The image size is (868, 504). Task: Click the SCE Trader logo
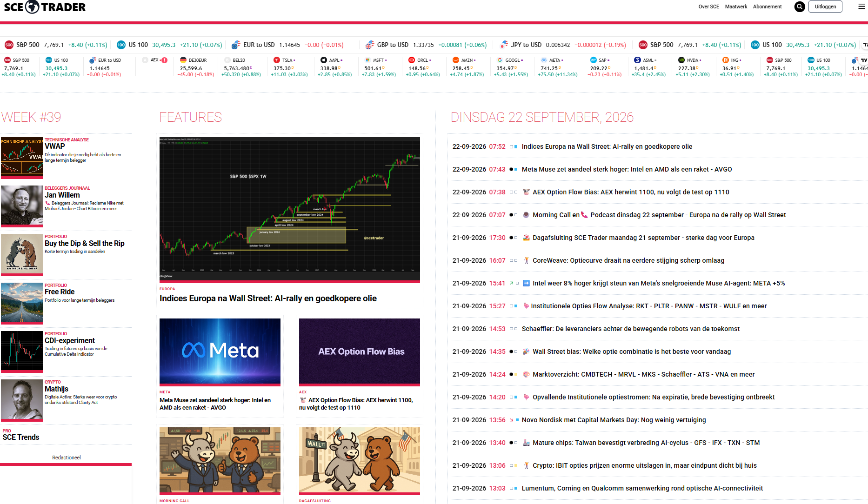coord(45,7)
